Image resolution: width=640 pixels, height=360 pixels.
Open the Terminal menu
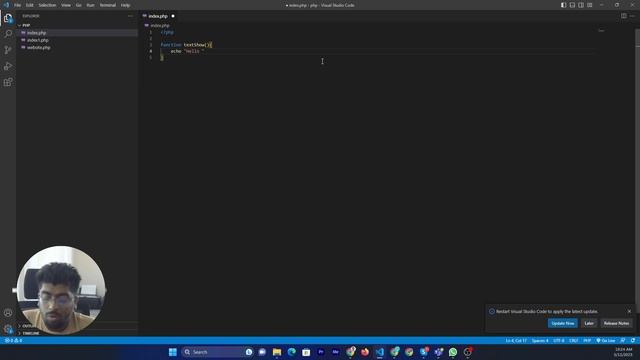pos(108,5)
